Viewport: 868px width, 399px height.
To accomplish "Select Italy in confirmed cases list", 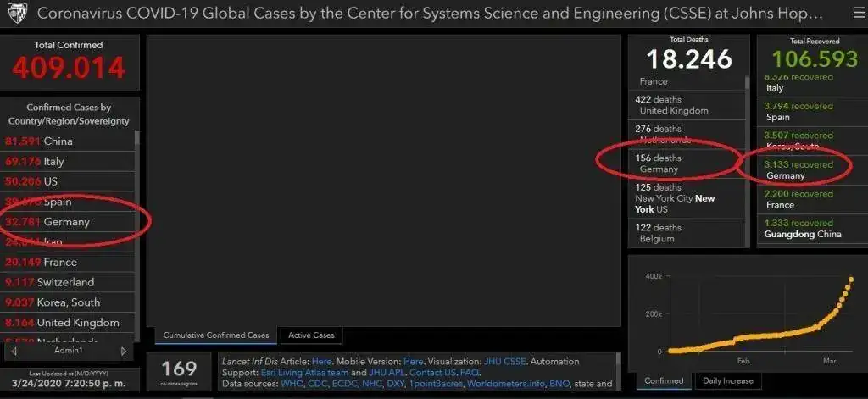I will pos(53,161).
